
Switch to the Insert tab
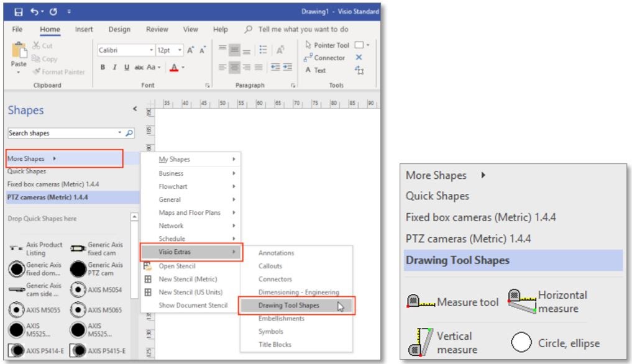84,29
